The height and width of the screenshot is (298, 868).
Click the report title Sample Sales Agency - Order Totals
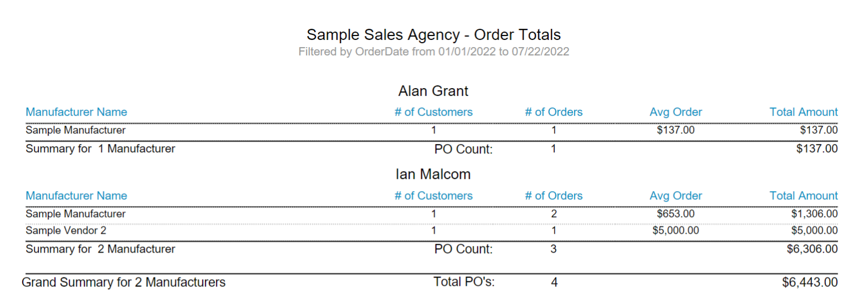(x=433, y=35)
